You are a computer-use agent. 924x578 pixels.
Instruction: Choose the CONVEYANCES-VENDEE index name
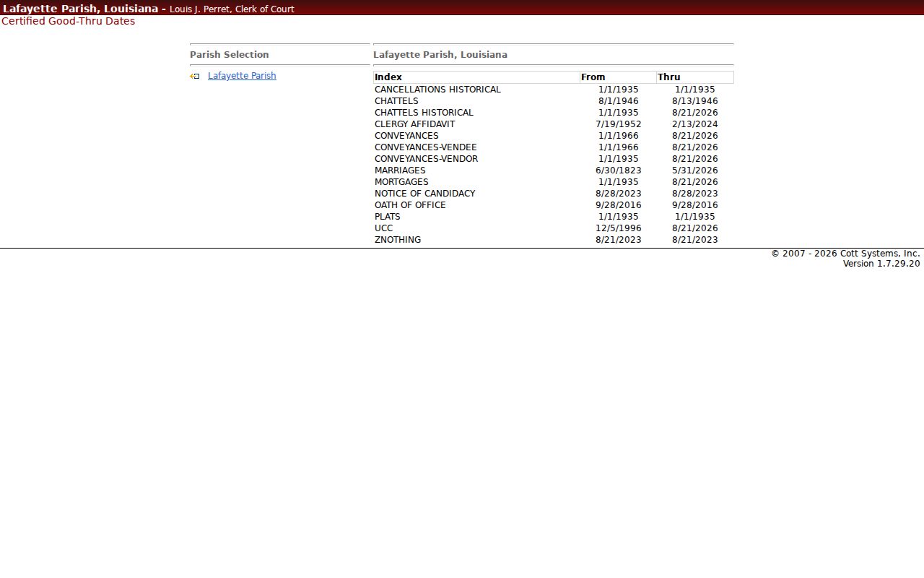coord(426,147)
